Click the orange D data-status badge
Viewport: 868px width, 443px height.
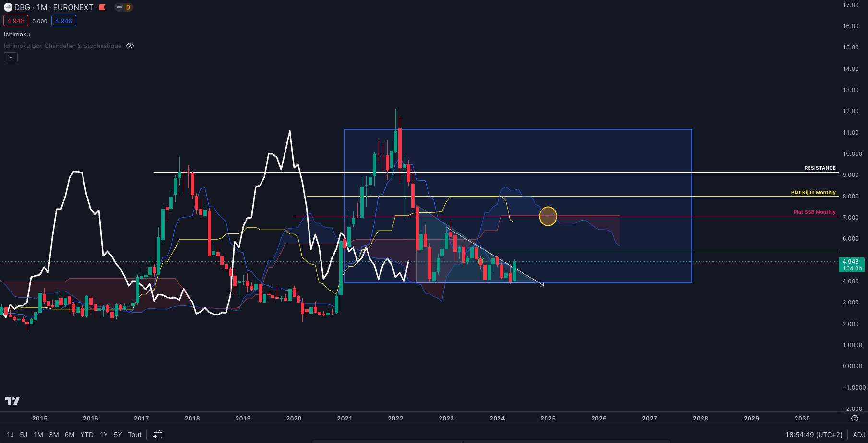(128, 7)
